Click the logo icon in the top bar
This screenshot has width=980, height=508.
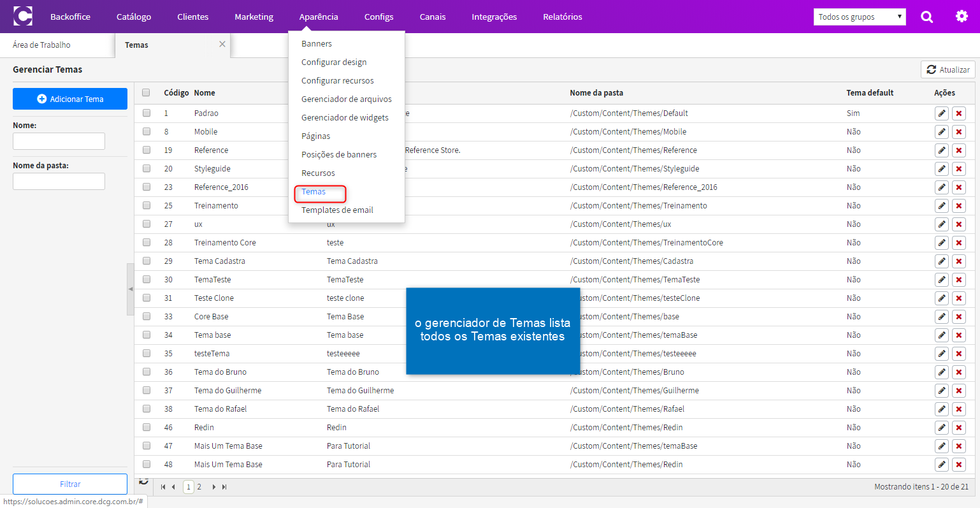23,16
